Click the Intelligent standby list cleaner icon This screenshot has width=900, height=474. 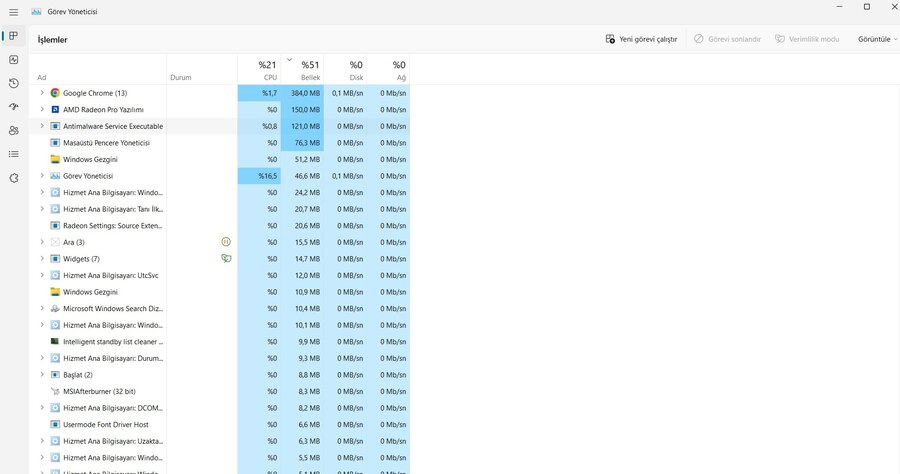tap(55, 341)
